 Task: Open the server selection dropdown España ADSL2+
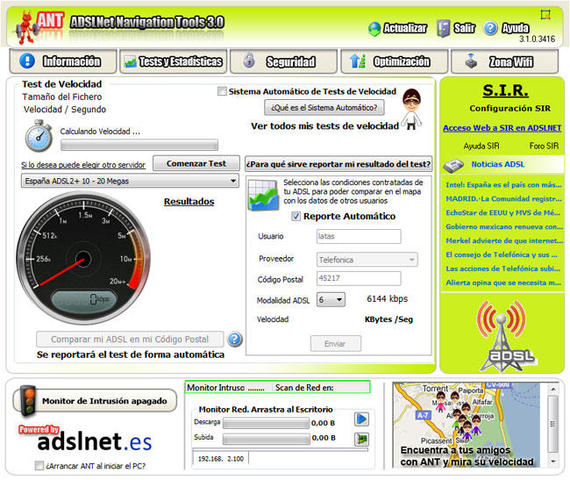(130, 181)
